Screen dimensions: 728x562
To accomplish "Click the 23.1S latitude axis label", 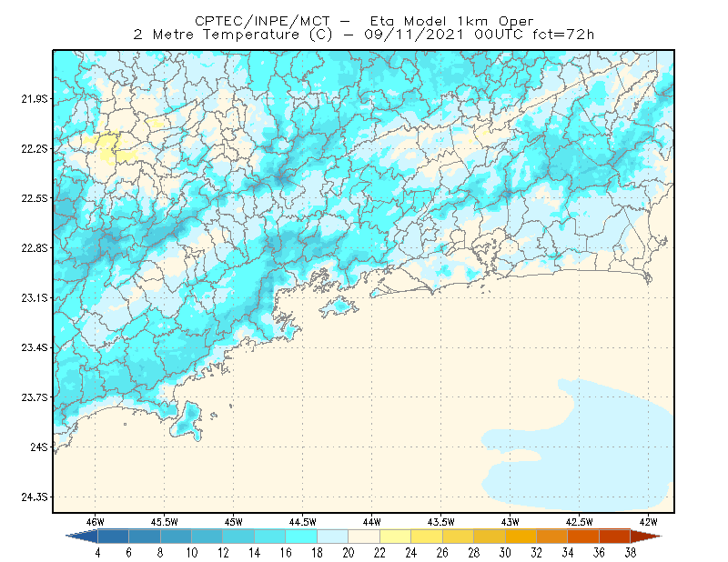I will click(x=35, y=297).
